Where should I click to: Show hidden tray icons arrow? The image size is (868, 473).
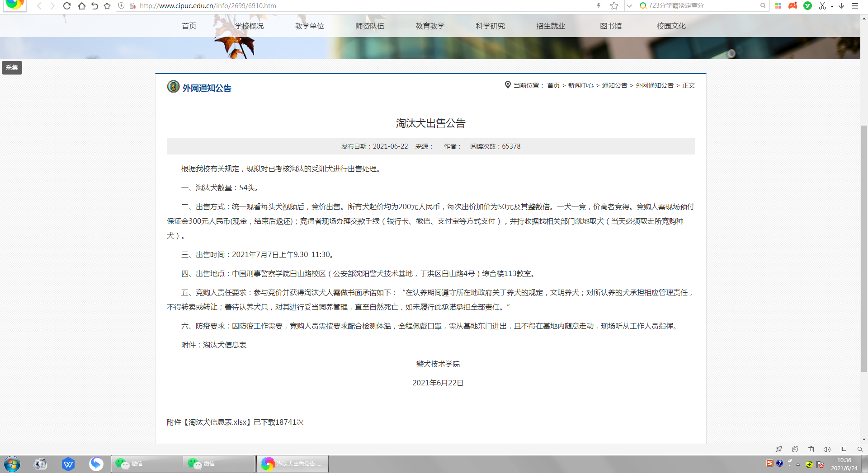click(x=798, y=464)
